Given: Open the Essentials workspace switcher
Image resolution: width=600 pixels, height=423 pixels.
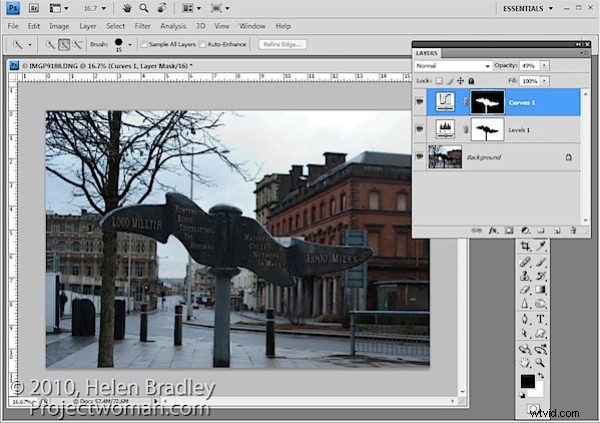Looking at the screenshot, I should coord(528,8).
